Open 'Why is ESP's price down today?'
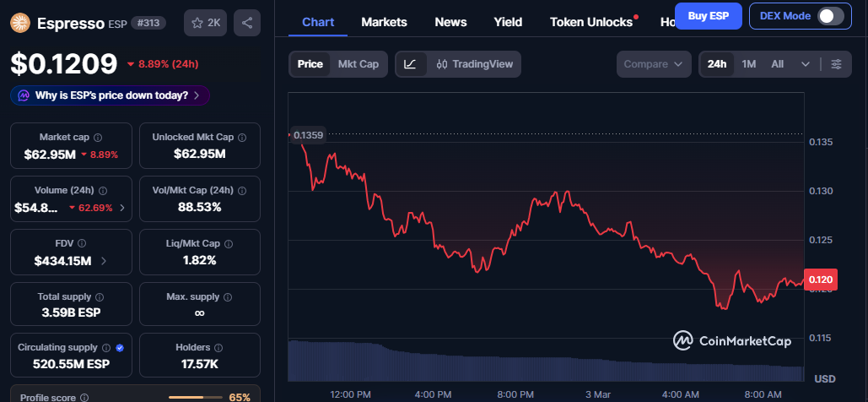 [x=111, y=95]
